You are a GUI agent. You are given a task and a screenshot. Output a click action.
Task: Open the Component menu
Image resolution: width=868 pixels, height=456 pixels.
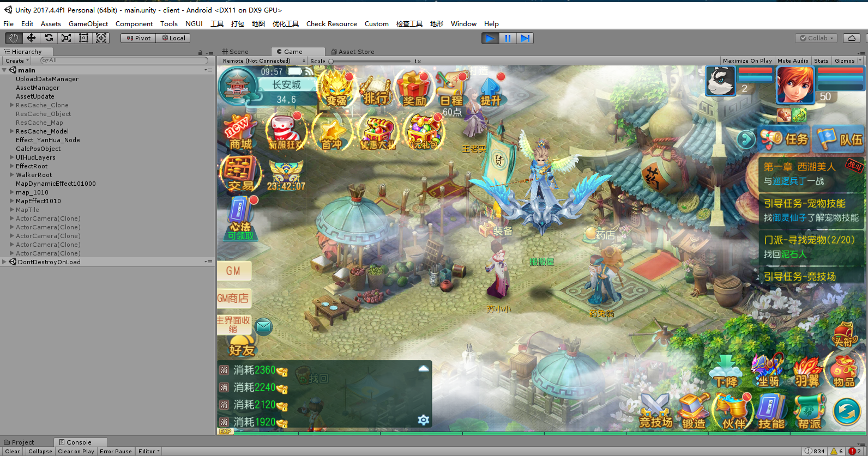(134, 23)
